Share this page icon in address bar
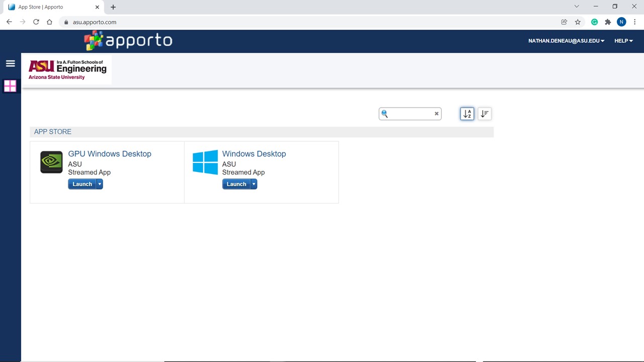The image size is (644, 362). 564,22
